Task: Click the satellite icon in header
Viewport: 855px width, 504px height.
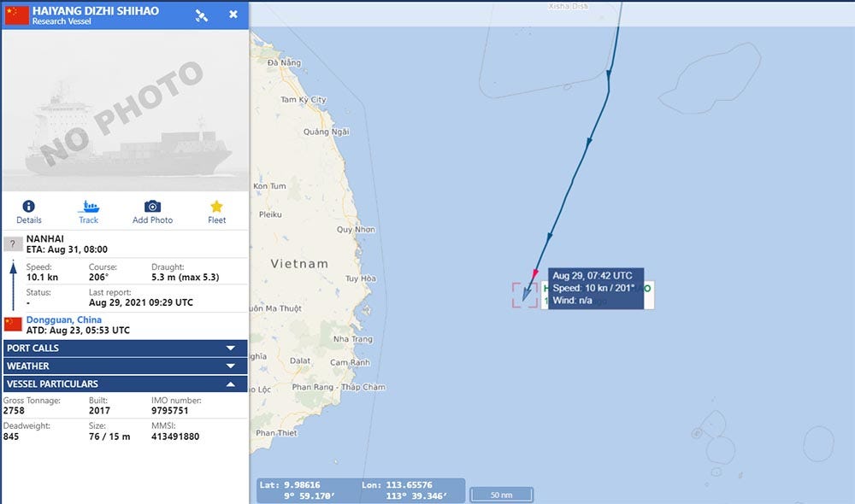Action: pyautogui.click(x=201, y=15)
